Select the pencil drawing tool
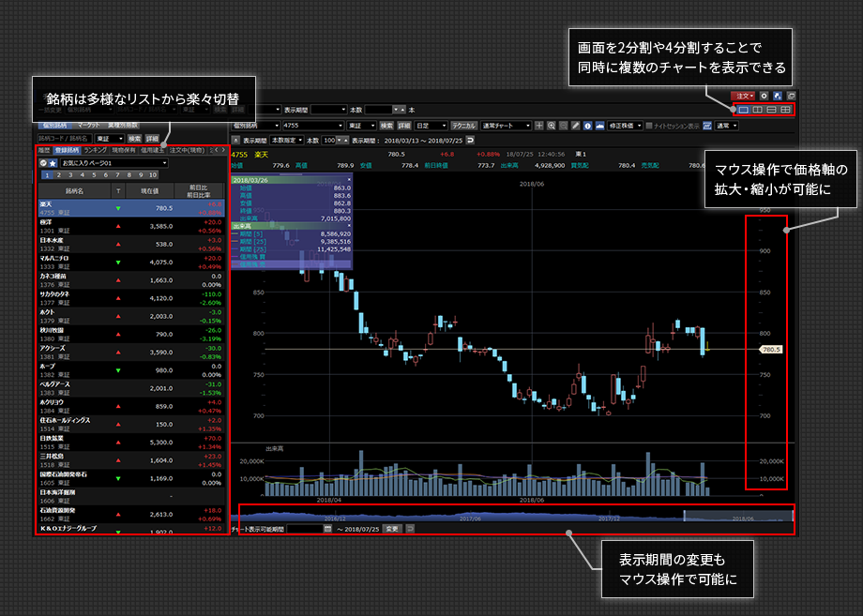This screenshot has width=863, height=616. pos(575,126)
